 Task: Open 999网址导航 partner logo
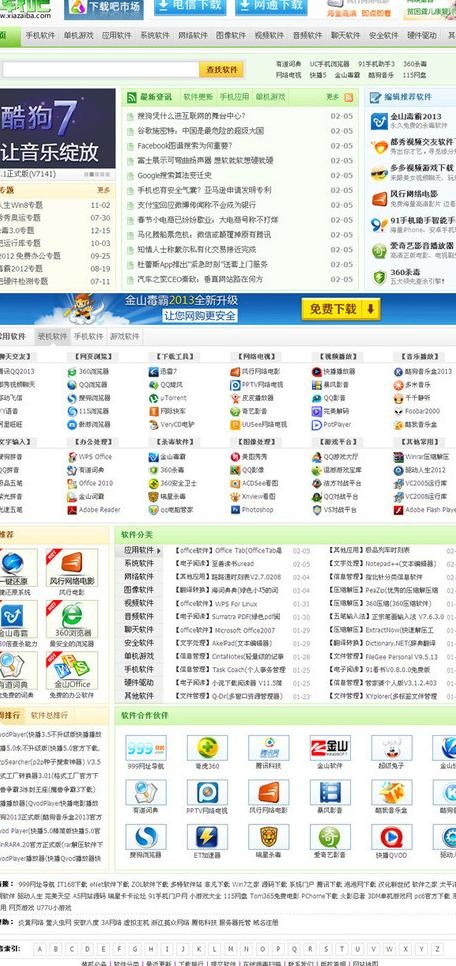click(x=145, y=748)
